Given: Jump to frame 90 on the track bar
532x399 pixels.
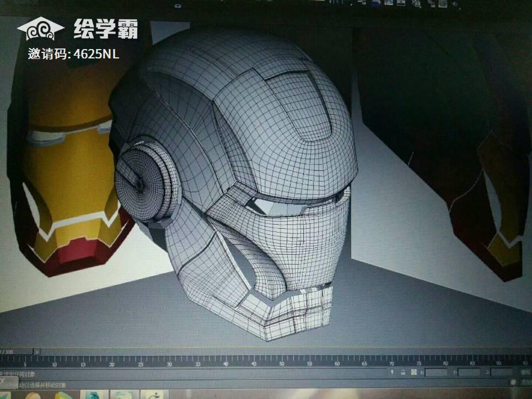Looking at the screenshot, I should [498, 363].
